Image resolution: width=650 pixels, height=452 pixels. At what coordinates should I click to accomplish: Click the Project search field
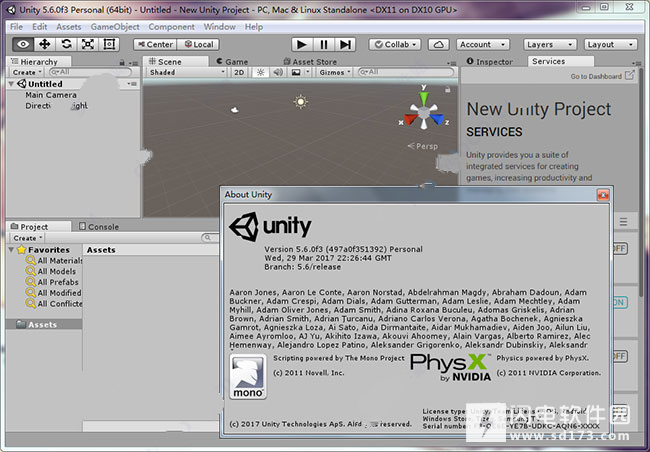(211, 238)
